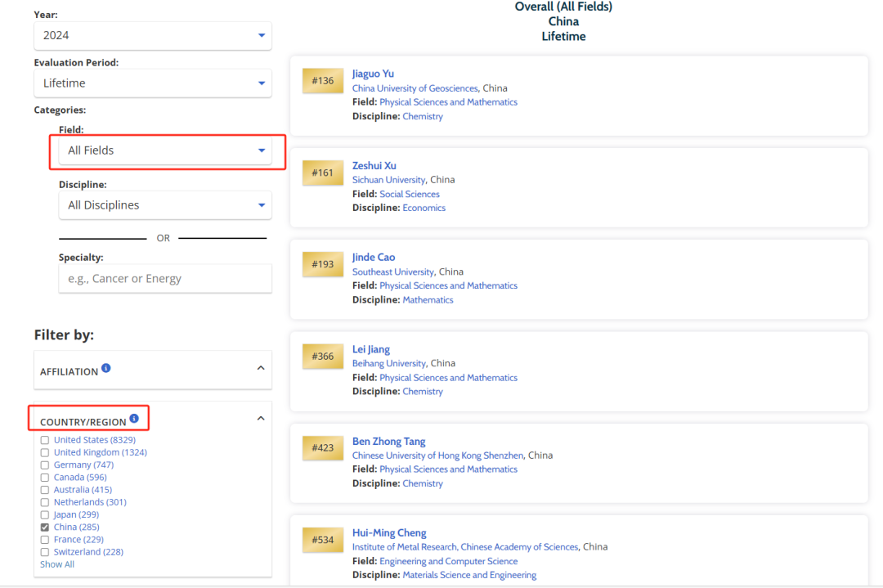The width and height of the screenshot is (883, 588).
Task: Click the #136 rank badge
Action: click(x=323, y=81)
